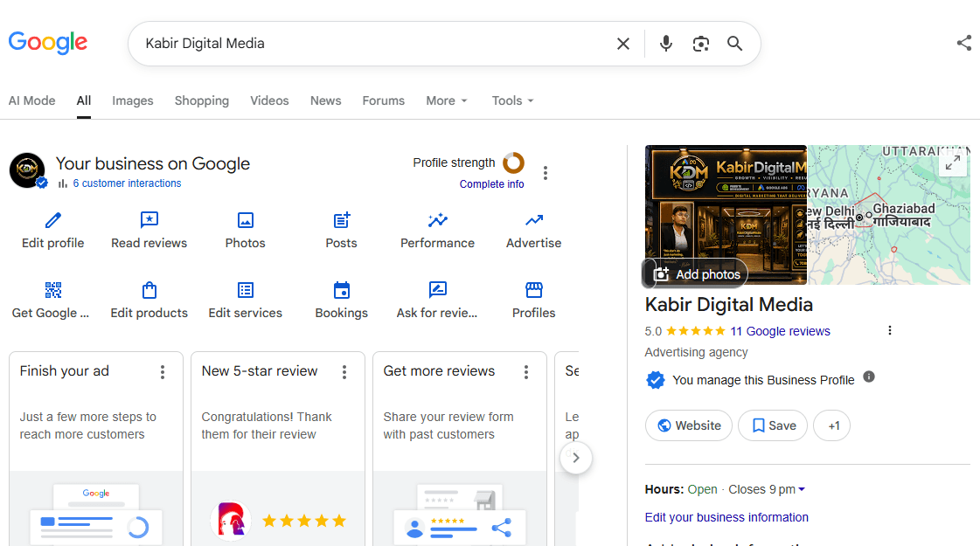Click the +1 more actions button
The width and height of the screenshot is (980, 546).
click(x=832, y=425)
